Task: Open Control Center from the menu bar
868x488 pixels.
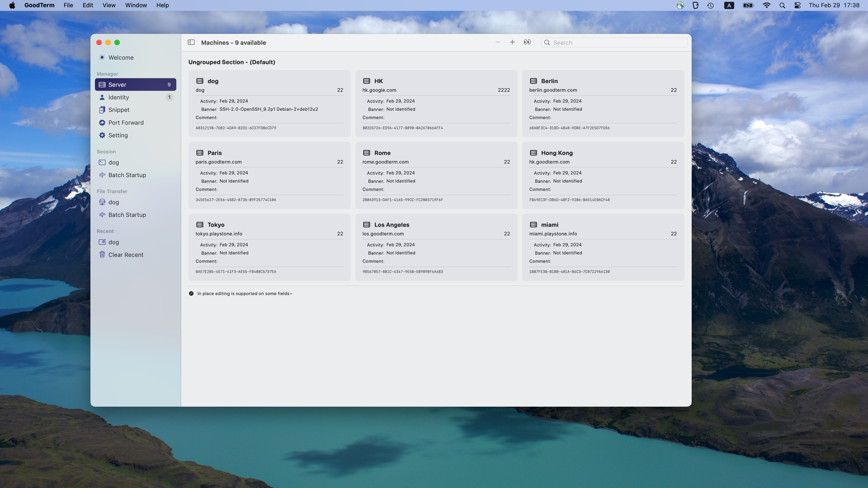Action: (797, 5)
